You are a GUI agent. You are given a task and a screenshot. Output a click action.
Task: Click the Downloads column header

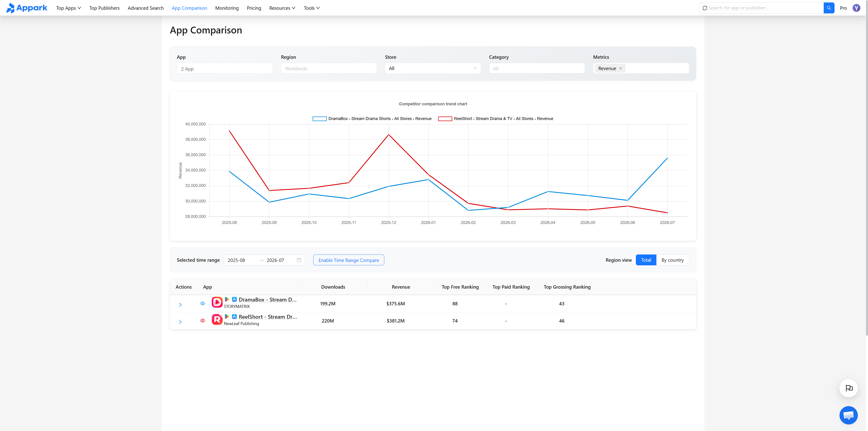[x=333, y=287]
